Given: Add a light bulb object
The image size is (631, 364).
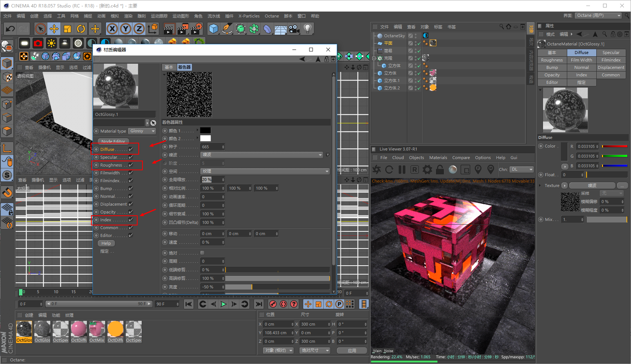Looking at the screenshot, I should click(x=308, y=29).
